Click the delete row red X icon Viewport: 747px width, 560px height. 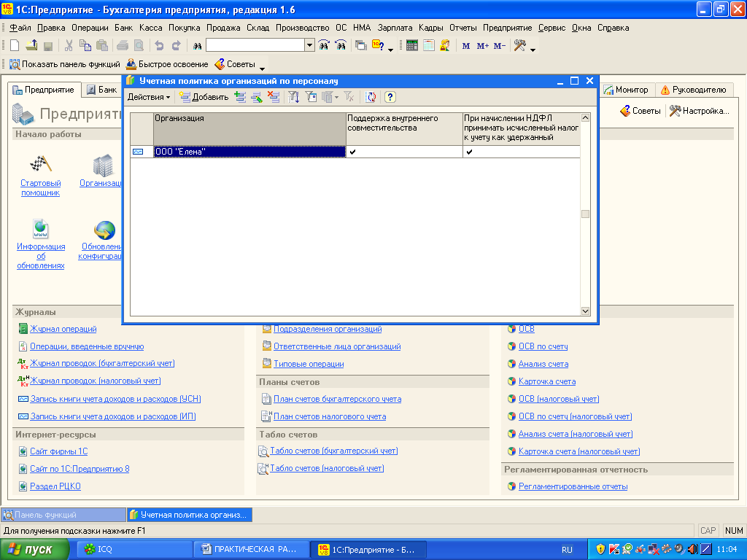pos(274,97)
